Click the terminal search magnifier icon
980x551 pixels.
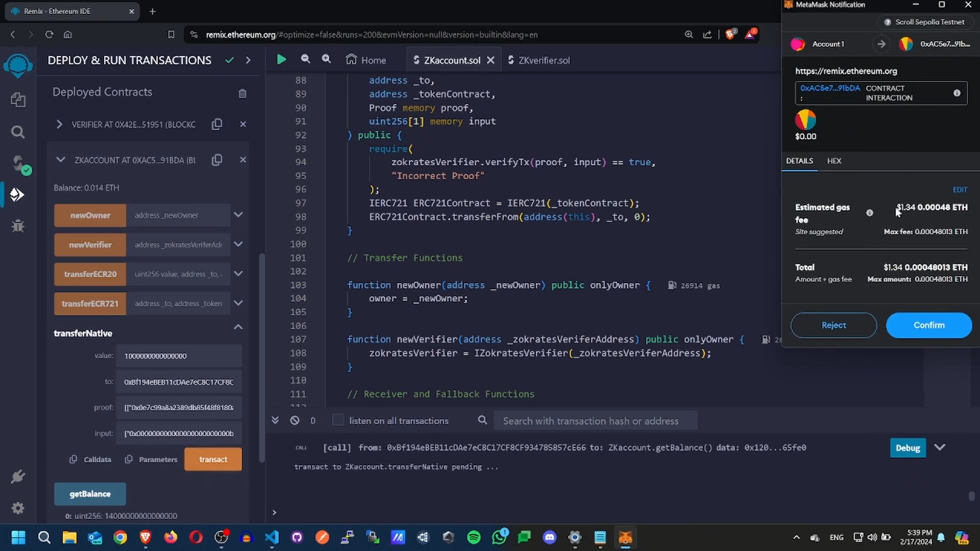pyautogui.click(x=482, y=420)
